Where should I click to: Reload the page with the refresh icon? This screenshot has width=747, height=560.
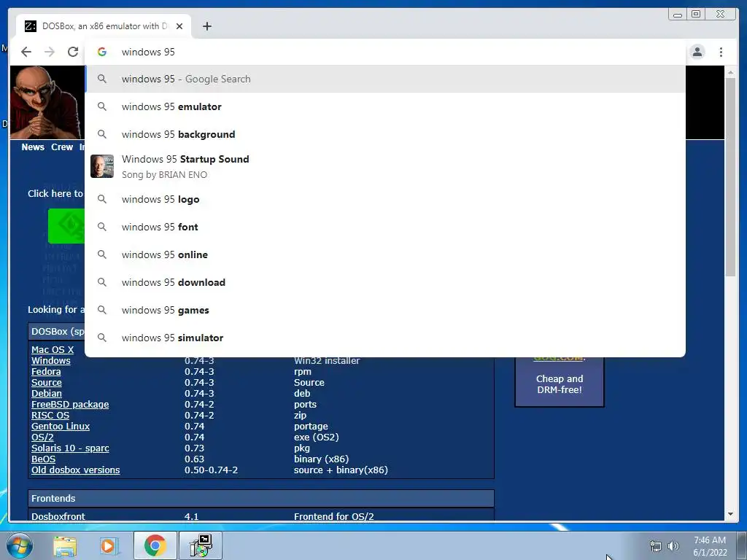(x=73, y=52)
